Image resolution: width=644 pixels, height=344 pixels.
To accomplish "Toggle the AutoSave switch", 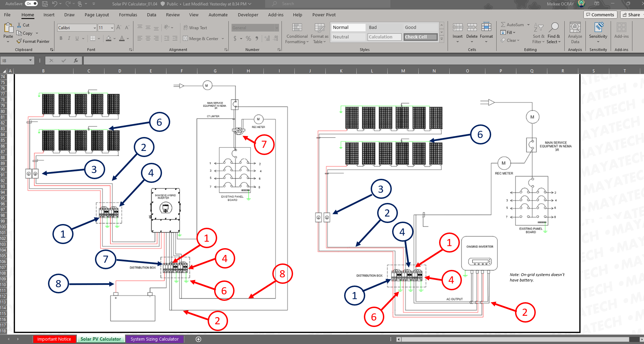I will click(31, 4).
